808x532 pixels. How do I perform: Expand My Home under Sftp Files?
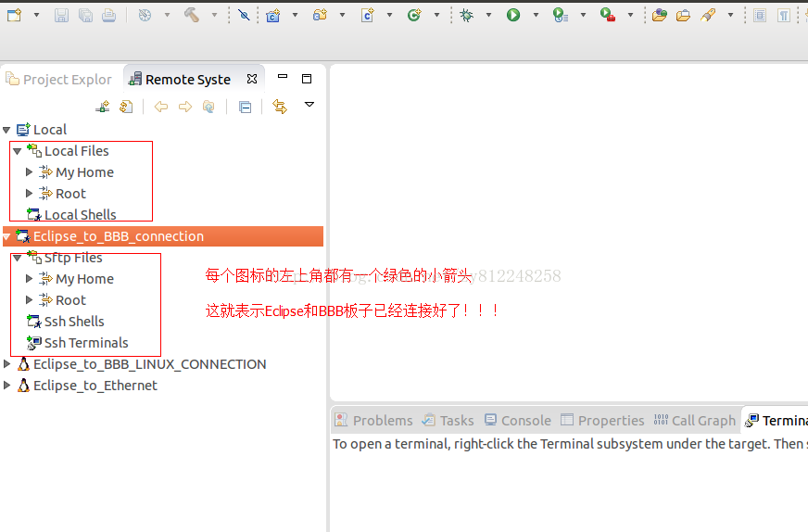(x=30, y=279)
